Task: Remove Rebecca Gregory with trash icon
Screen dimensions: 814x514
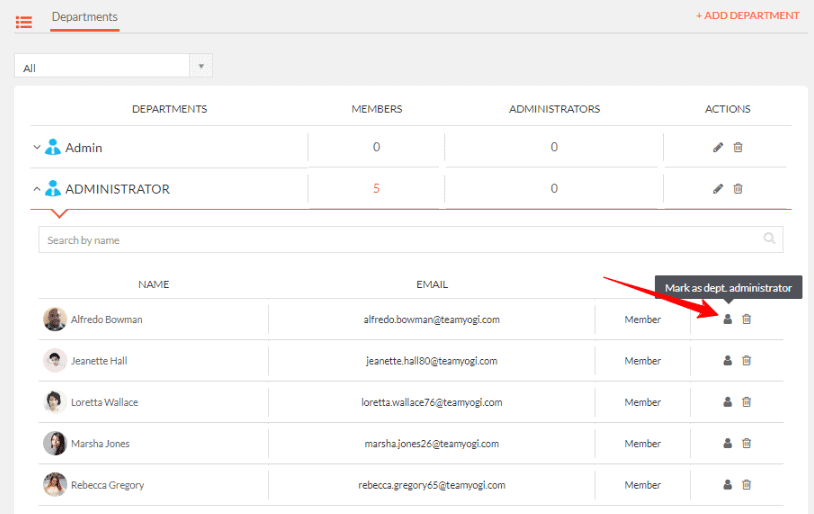Action: point(747,485)
